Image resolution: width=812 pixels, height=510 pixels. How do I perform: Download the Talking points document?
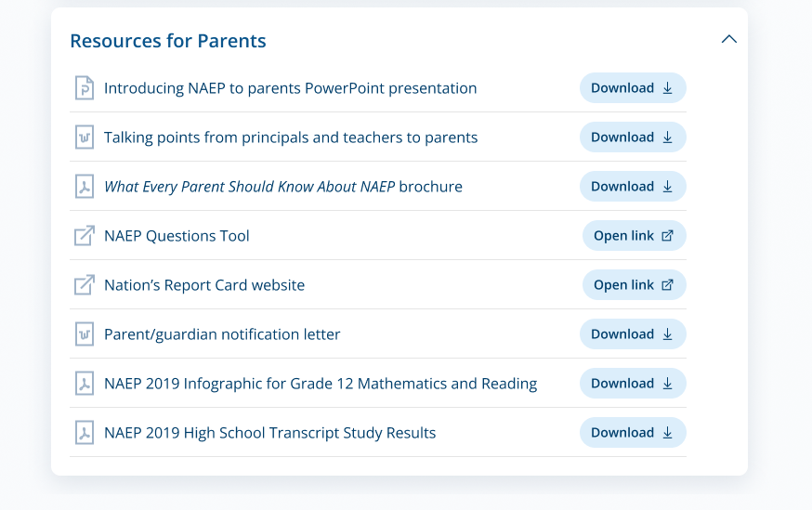633,137
